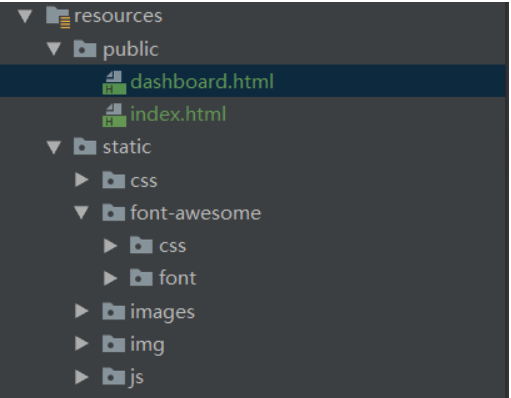Select the dashboard.html file name
This screenshot has width=511, height=398.
coord(202,81)
